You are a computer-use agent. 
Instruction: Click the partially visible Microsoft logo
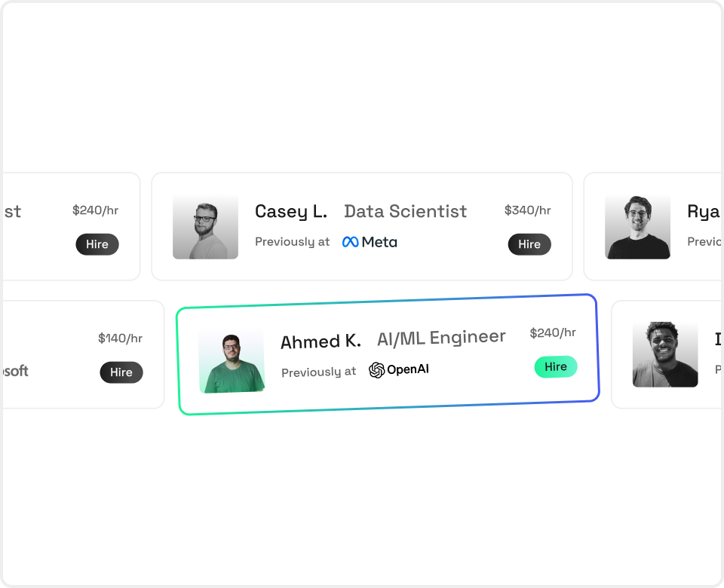[15, 371]
